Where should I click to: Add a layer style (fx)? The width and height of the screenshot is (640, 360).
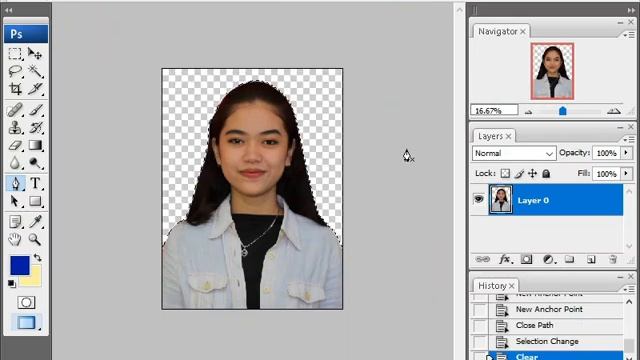pyautogui.click(x=505, y=260)
